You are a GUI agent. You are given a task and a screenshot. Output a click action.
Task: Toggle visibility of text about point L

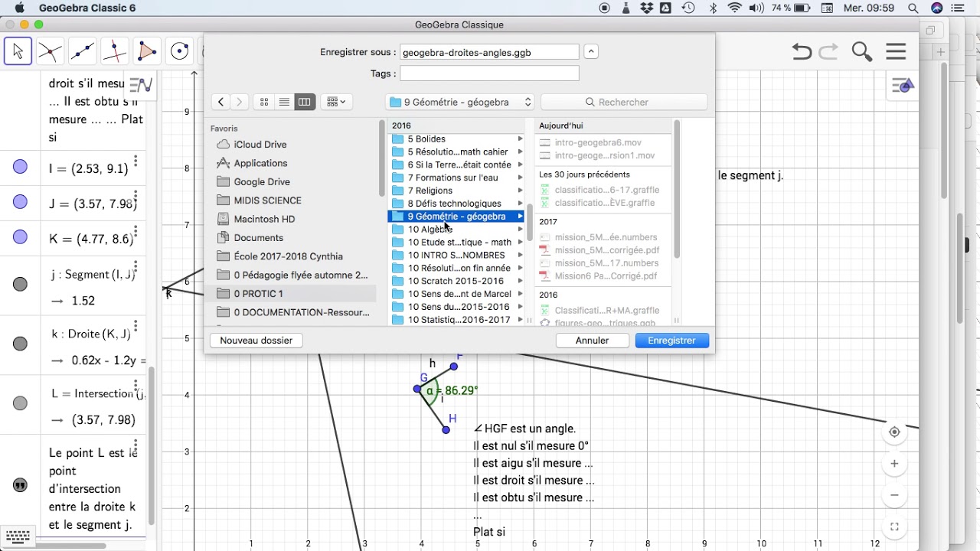[21, 485]
